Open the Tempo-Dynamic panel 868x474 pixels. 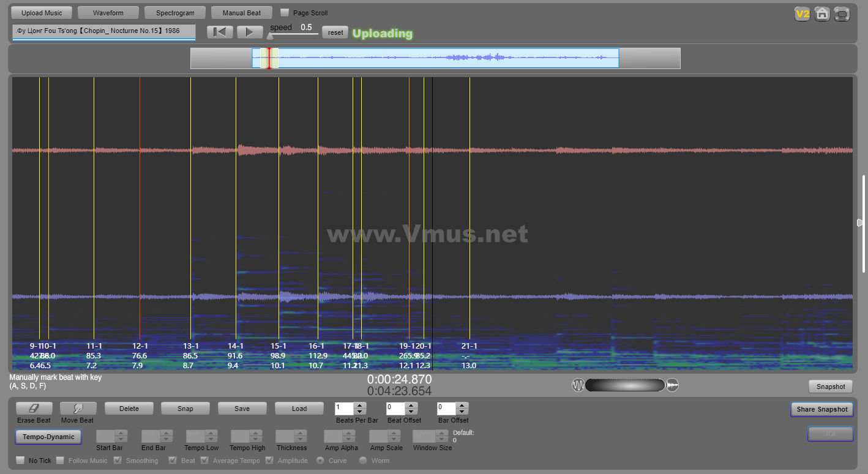48,437
